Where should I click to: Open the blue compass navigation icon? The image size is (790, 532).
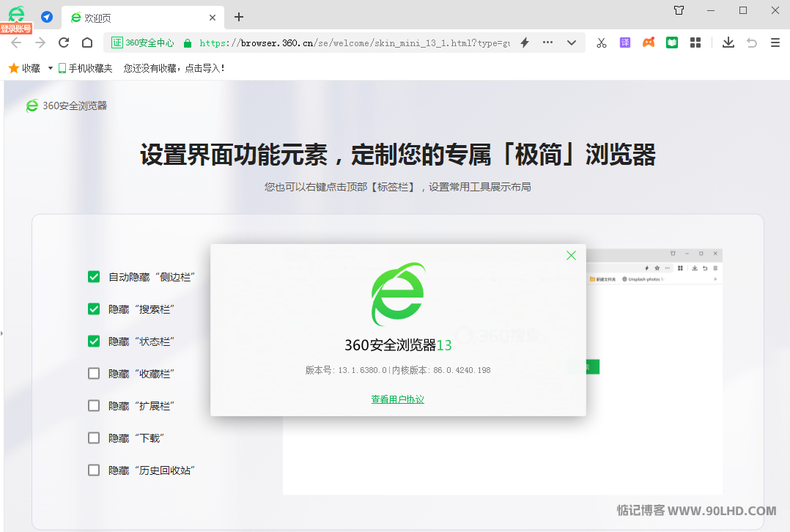tap(47, 17)
